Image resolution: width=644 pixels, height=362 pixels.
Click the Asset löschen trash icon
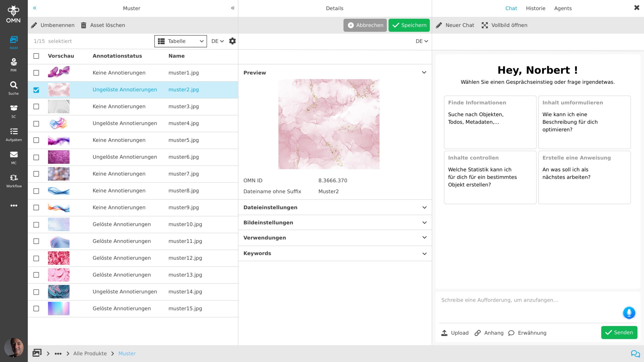pyautogui.click(x=84, y=25)
